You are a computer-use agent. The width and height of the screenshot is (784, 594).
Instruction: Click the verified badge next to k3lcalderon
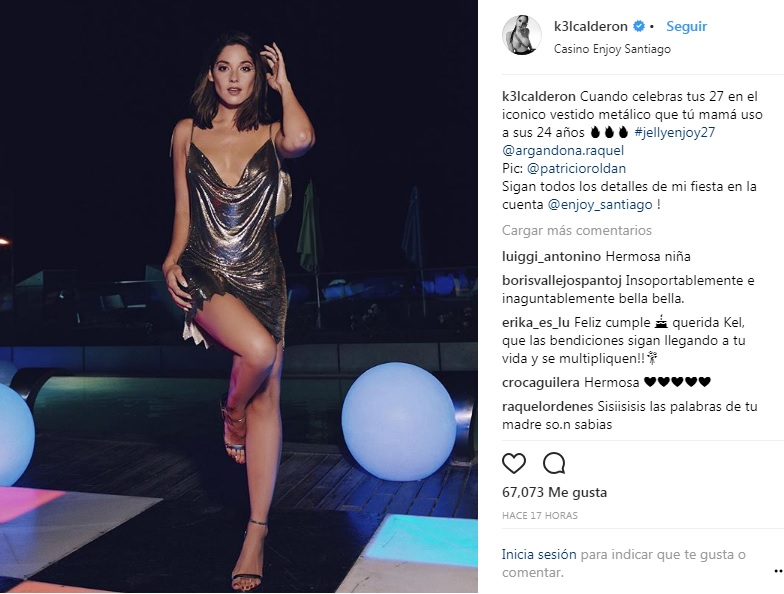[x=639, y=26]
